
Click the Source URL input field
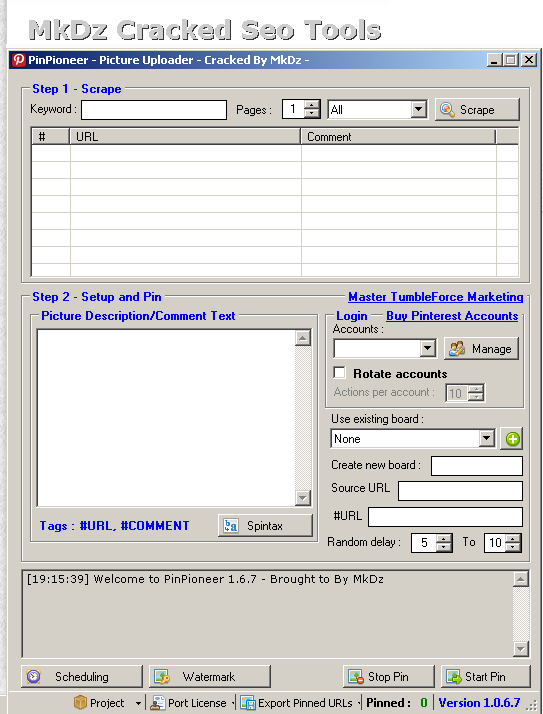[460, 491]
